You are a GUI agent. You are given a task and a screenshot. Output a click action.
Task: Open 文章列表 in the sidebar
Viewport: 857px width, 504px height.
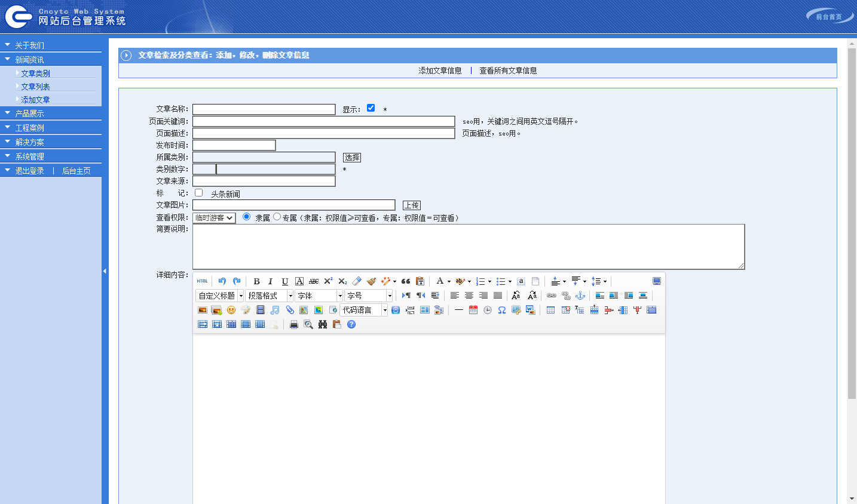pyautogui.click(x=35, y=87)
